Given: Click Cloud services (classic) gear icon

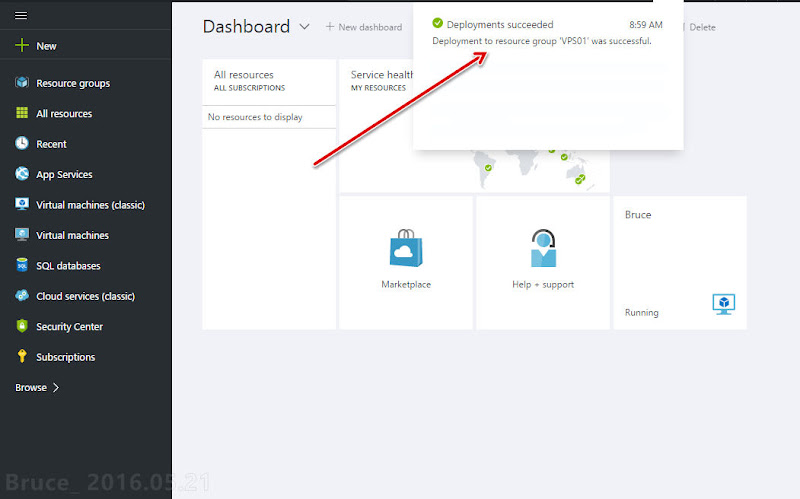Looking at the screenshot, I should pyautogui.click(x=22, y=295).
